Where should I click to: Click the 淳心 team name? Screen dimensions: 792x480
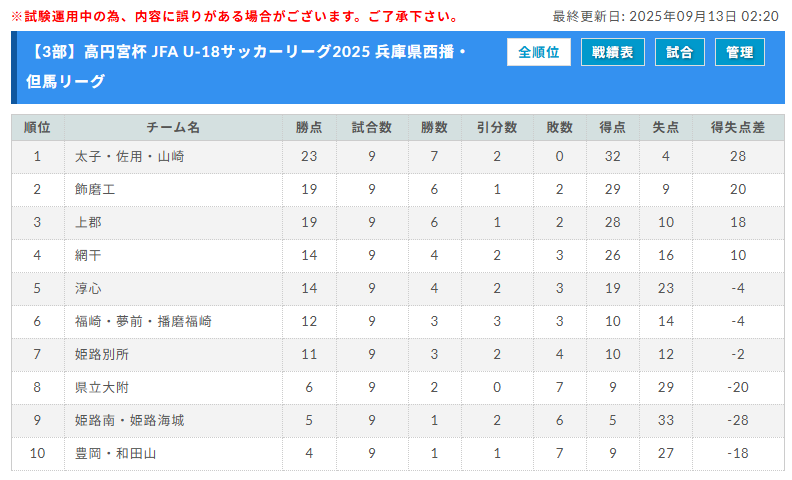tap(88, 288)
